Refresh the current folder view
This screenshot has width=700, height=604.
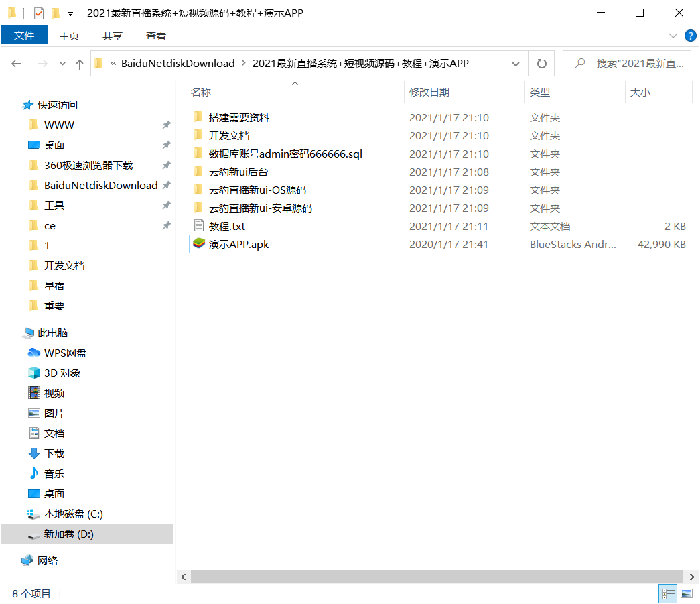(x=541, y=64)
